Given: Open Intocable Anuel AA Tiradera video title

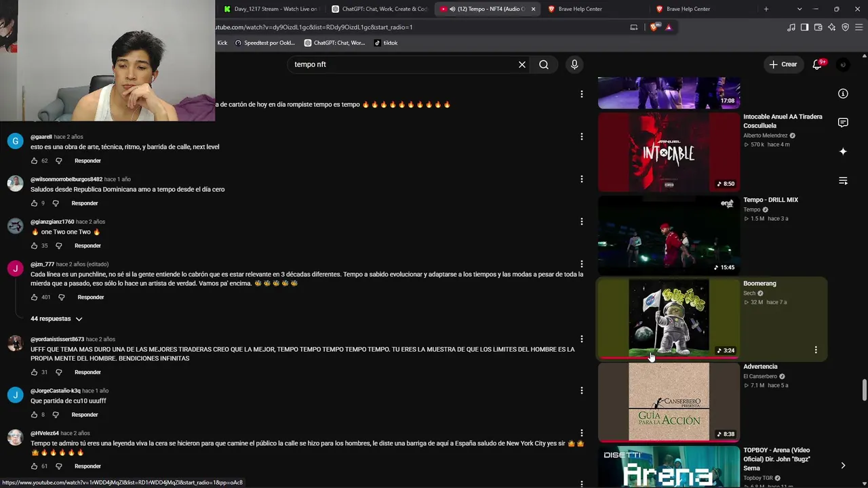Looking at the screenshot, I should 783,121.
